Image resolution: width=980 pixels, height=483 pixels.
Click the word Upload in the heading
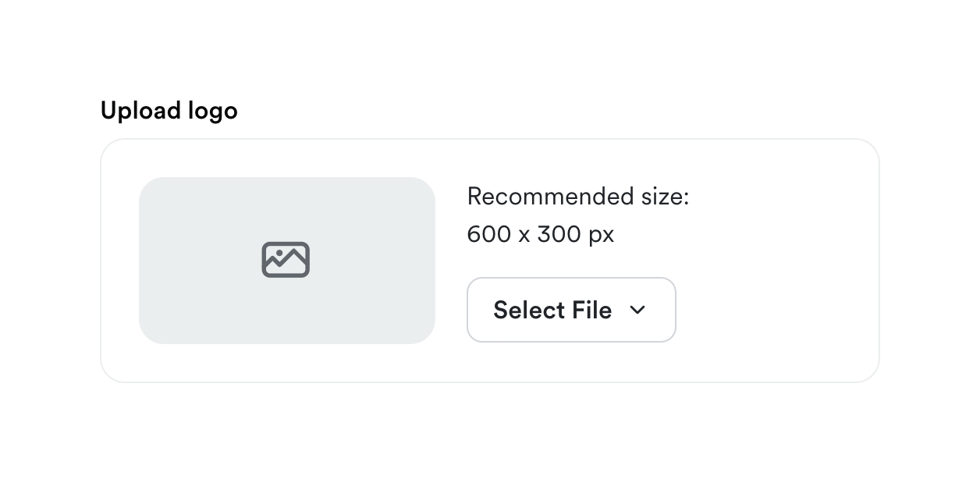(140, 111)
